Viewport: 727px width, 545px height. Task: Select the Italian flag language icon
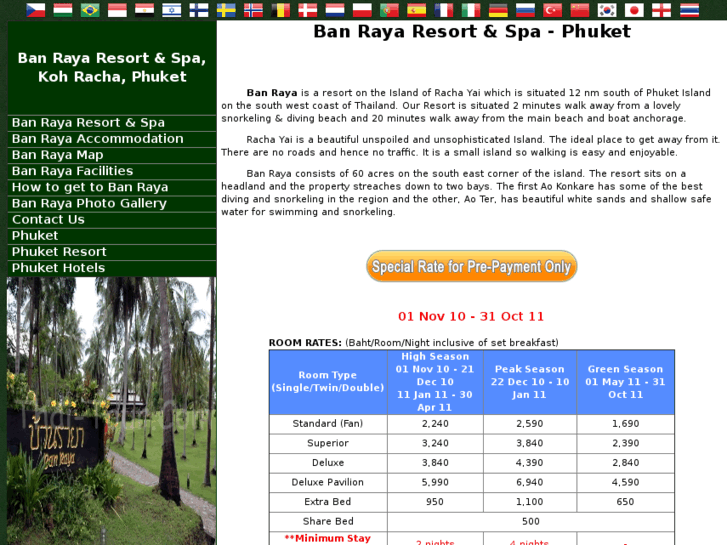pyautogui.click(x=471, y=10)
